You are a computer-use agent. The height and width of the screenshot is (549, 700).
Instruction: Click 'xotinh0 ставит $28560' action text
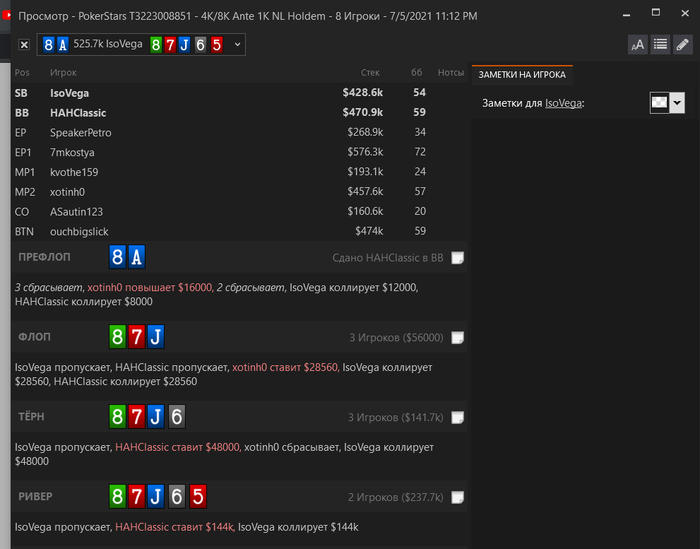coord(286,367)
